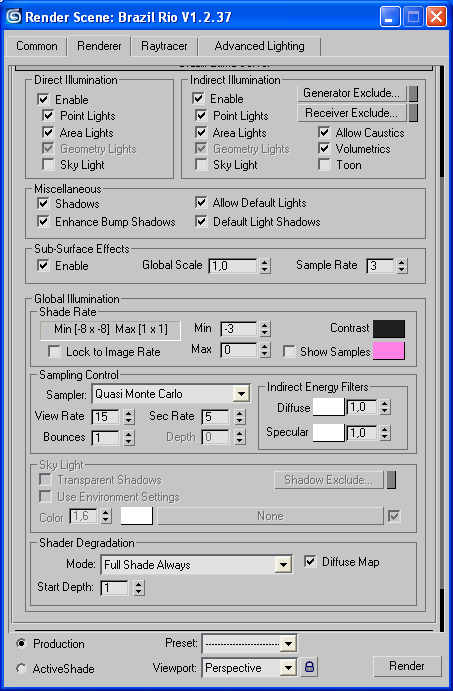The height and width of the screenshot is (691, 453).
Task: Click Specular energy filter spinner
Action: point(385,433)
